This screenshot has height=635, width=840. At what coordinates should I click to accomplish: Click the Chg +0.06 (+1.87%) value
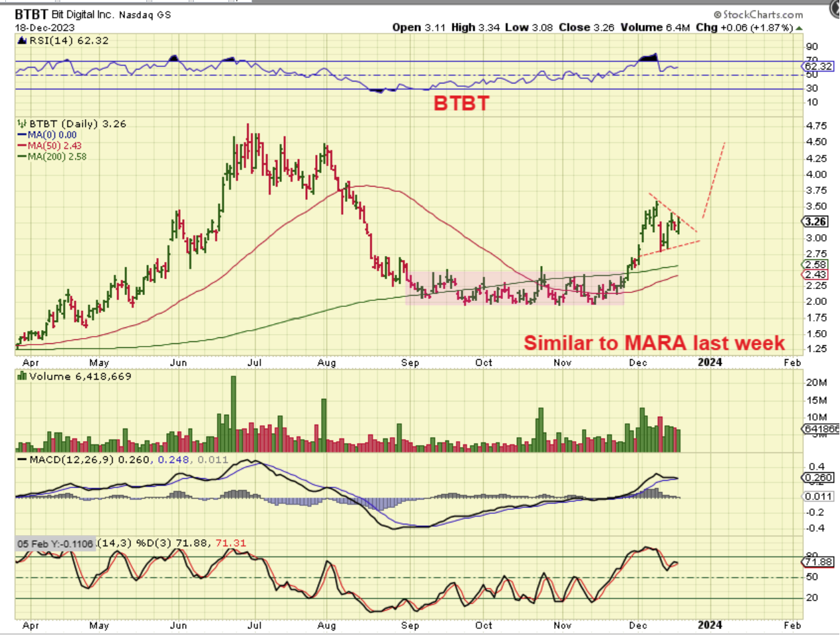pos(744,27)
